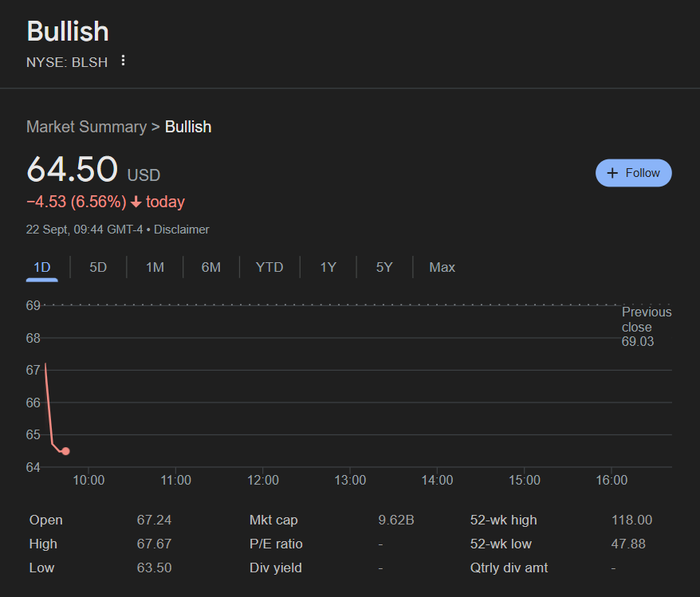700x597 pixels.
Task: Open the three-dot menu beside NYSE: BLSH
Action: click(x=124, y=61)
